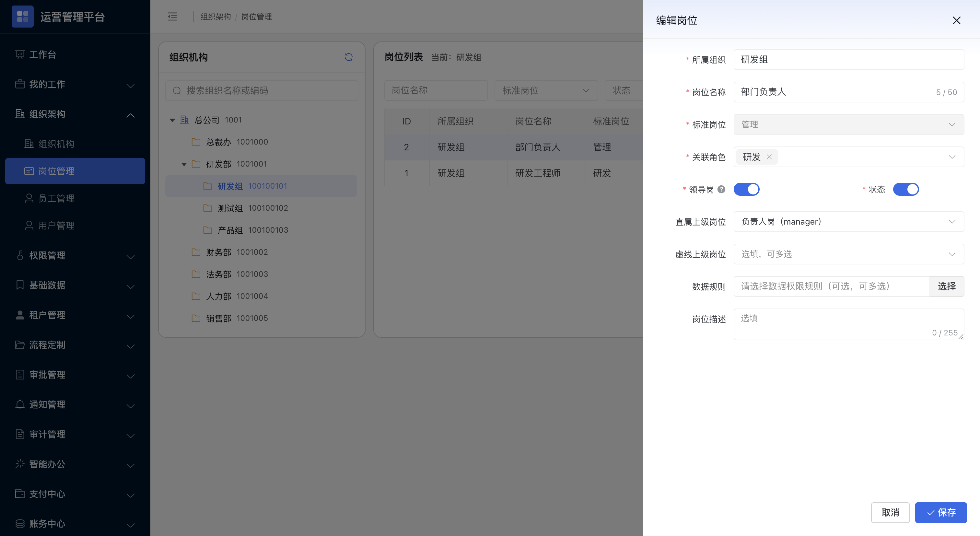
Task: Click the 权限管理 icon in sidebar
Action: point(20,255)
